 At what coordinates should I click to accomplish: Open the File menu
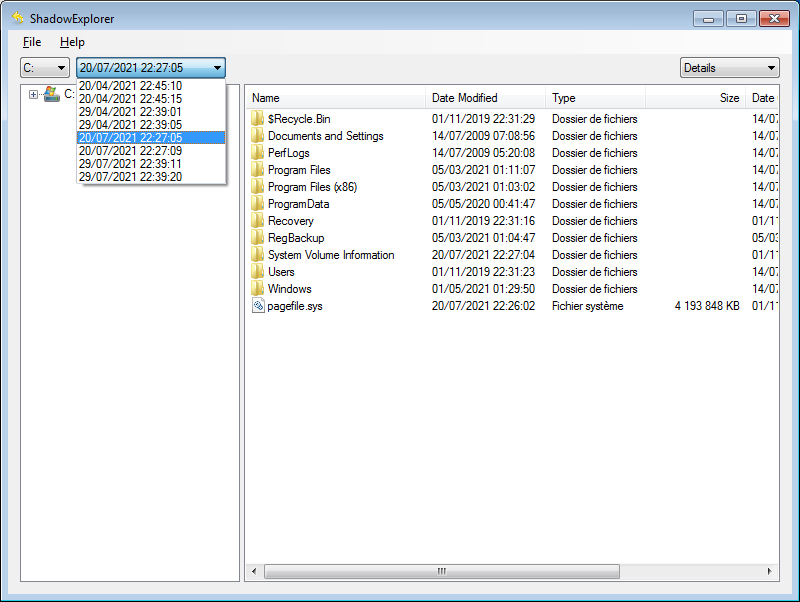[32, 42]
